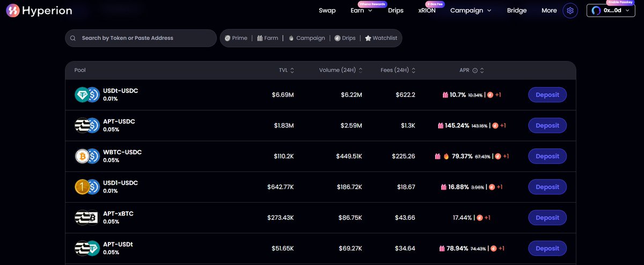Click the gift icon in USD1-USDC APR
Image resolution: width=644 pixels, height=265 pixels.
(444, 187)
